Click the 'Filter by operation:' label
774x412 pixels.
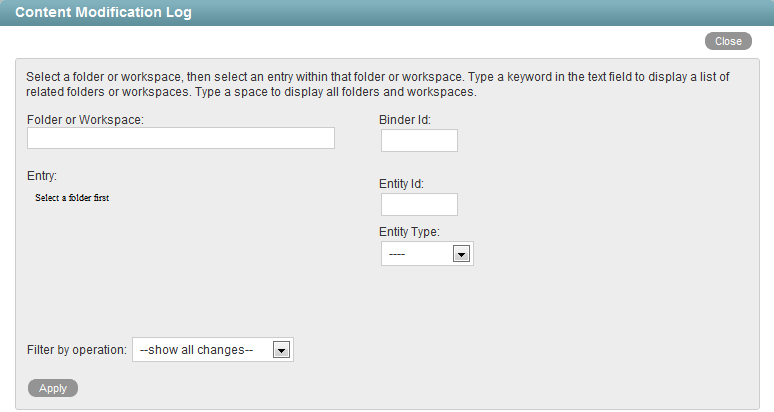pyautogui.click(x=77, y=350)
